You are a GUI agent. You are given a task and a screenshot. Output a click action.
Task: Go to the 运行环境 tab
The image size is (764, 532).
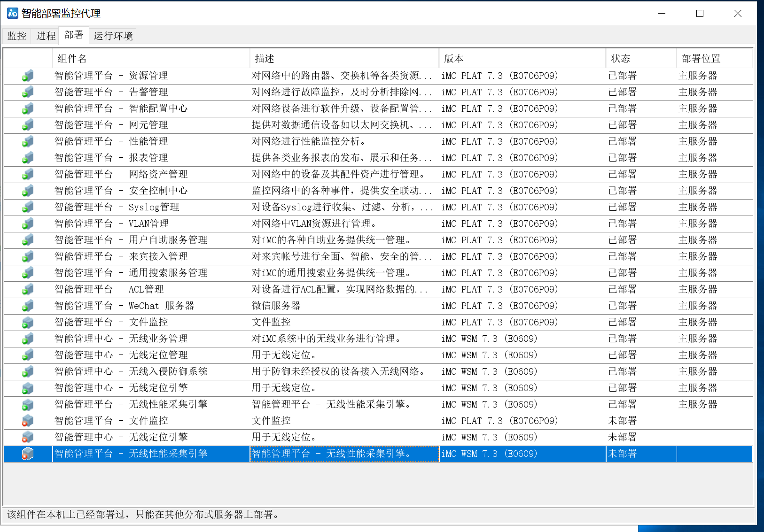tap(113, 36)
